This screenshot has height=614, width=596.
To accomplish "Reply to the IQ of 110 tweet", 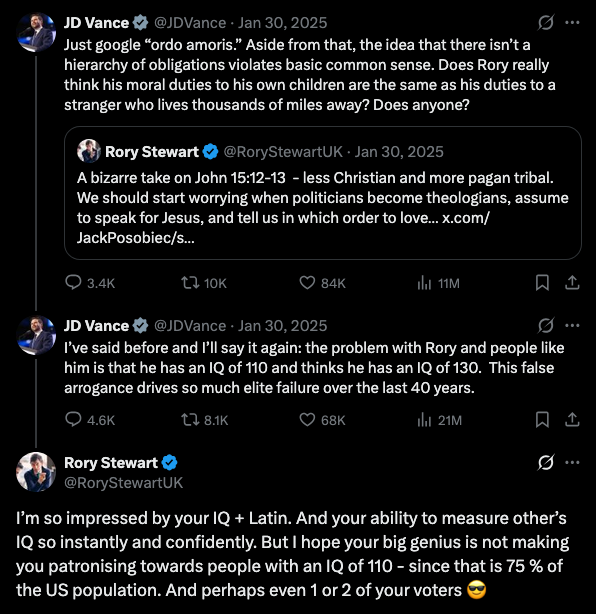I will [x=90, y=420].
